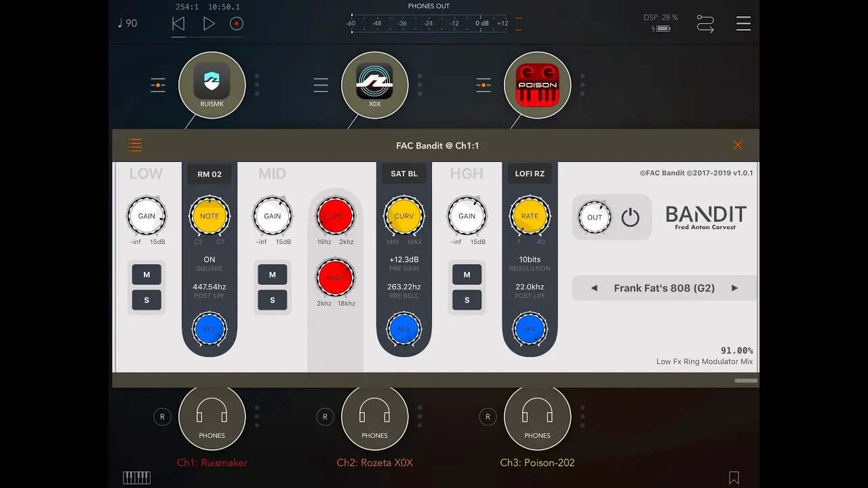Mute the HGH band
Image resolution: width=868 pixels, height=488 pixels.
click(467, 274)
